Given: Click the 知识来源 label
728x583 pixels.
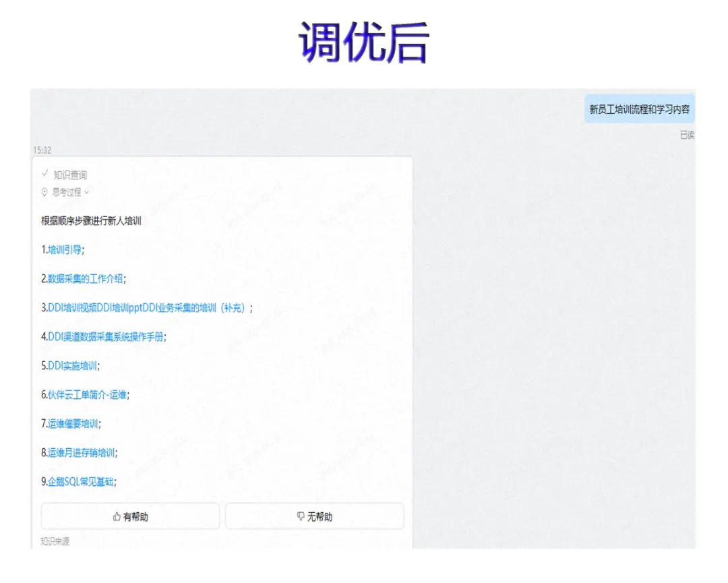Looking at the screenshot, I should (55, 541).
